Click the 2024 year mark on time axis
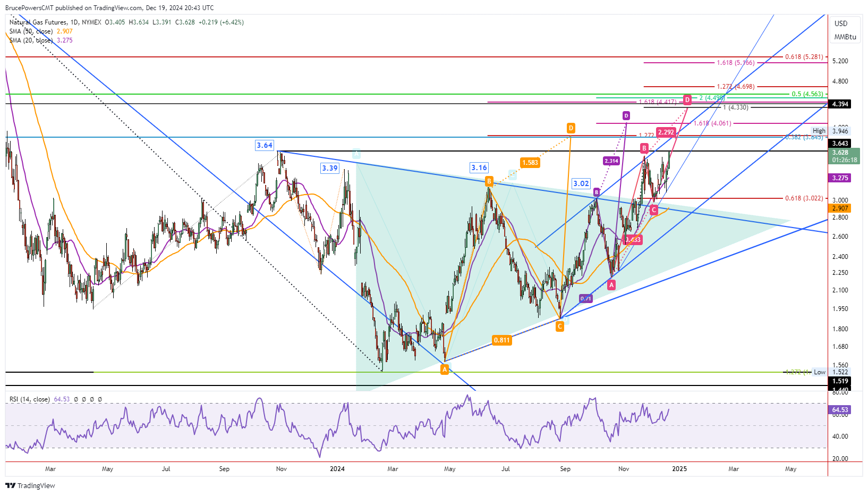Screen dimensions: 868x495 pos(337,469)
